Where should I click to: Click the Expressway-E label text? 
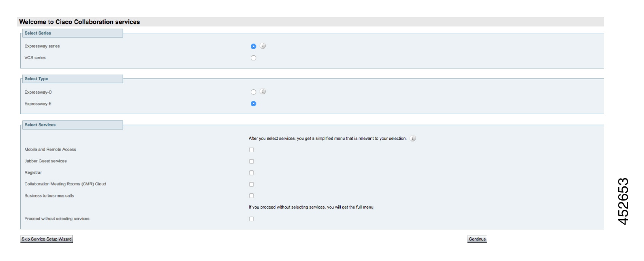(38, 103)
